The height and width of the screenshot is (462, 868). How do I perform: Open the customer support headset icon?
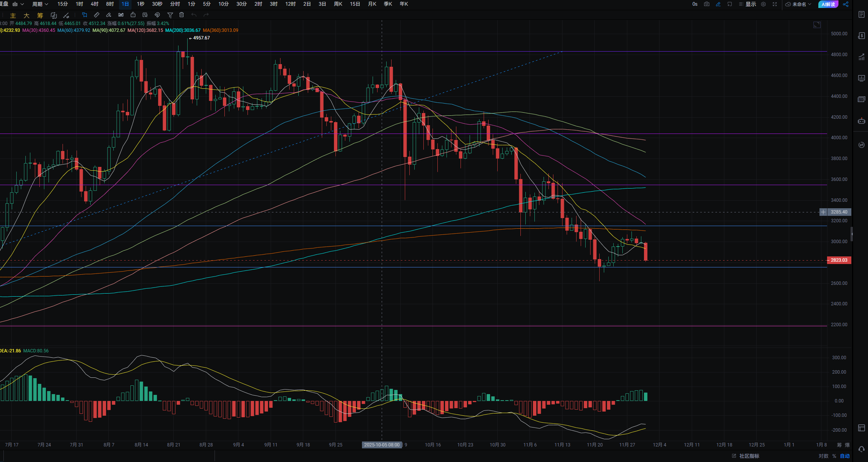click(x=861, y=449)
